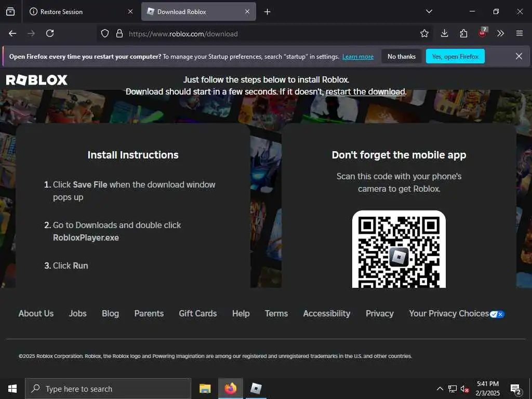Click the RobloxPlayer.exe text
The width and height of the screenshot is (532, 399).
point(86,237)
